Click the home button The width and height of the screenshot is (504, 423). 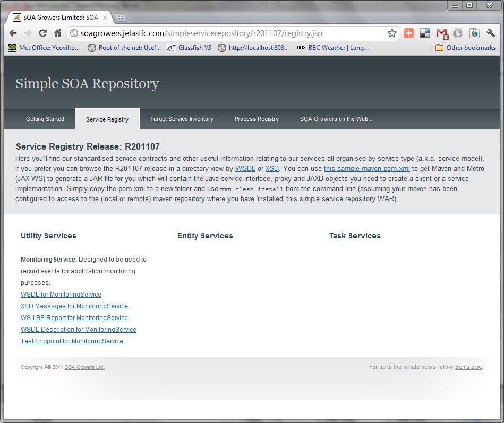click(57, 32)
